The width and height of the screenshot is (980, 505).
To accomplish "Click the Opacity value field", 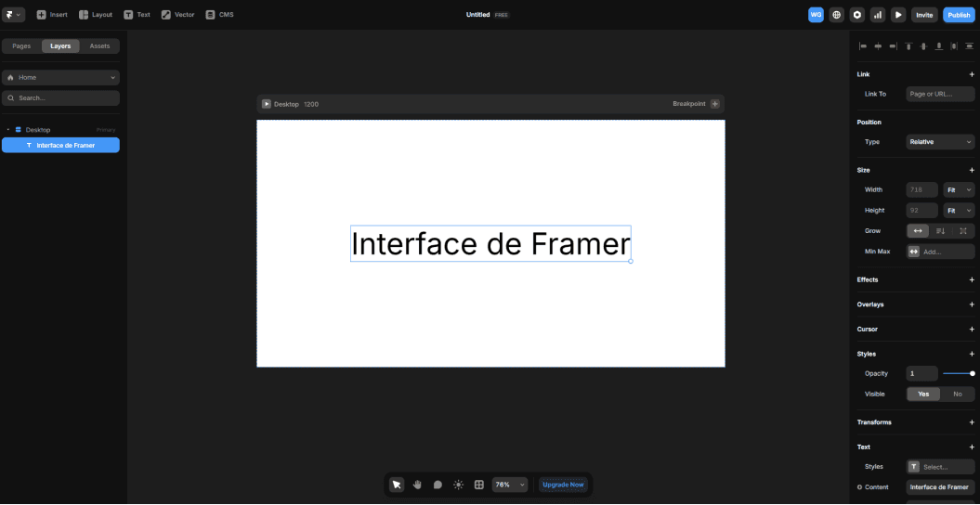I will (x=921, y=373).
